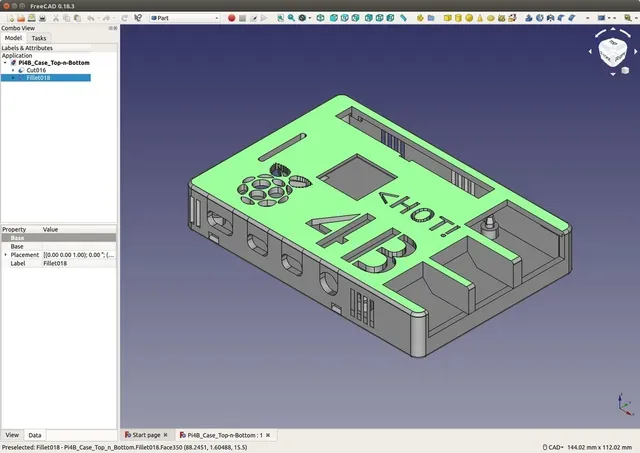Screen dimensions: 640x453
Task: Create a Cone primitive
Action: pyautogui.click(x=480, y=18)
